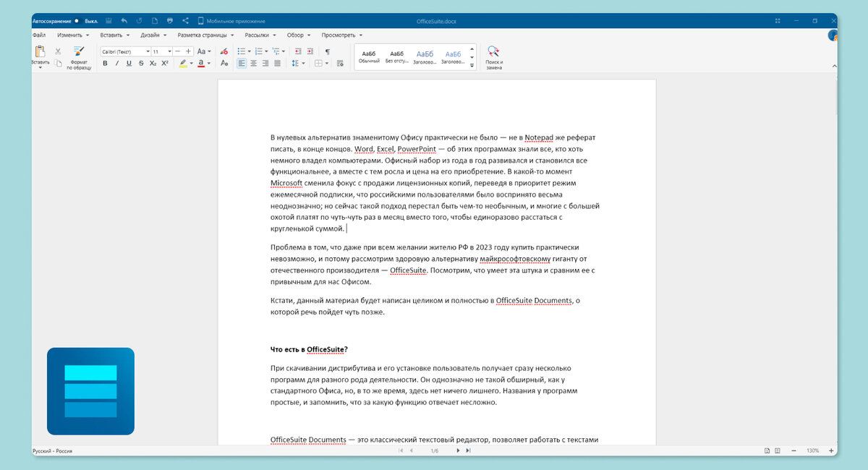Viewport: 868px width, 470px height.
Task: Apply the Без отступа style
Action: (396, 56)
